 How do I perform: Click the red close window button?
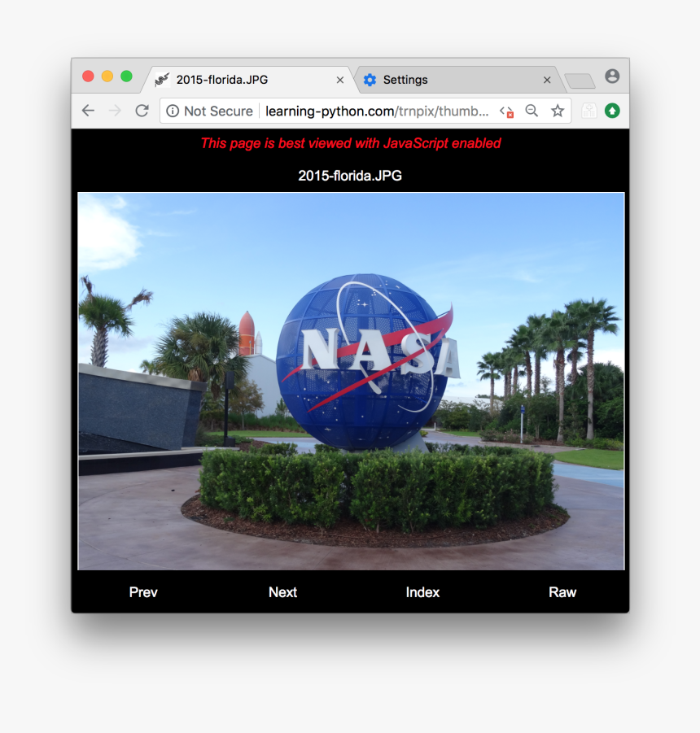(88, 76)
